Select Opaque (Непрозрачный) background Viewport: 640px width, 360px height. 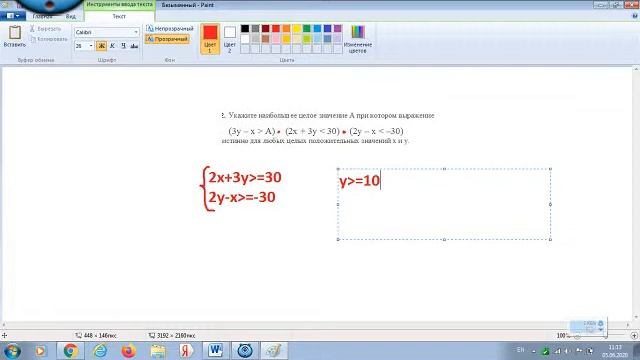169,29
